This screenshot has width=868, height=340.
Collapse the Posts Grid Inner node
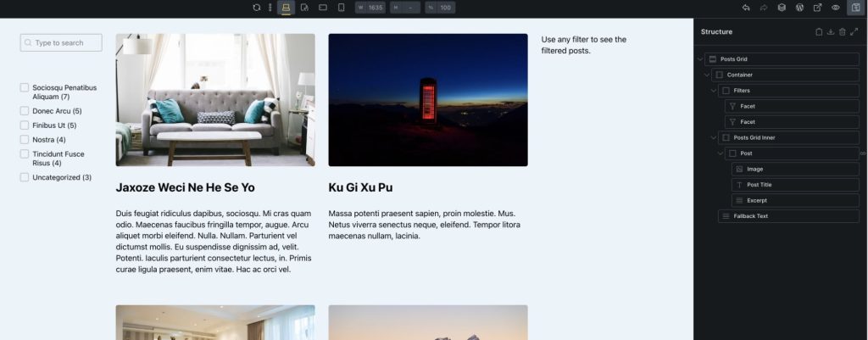pos(714,138)
